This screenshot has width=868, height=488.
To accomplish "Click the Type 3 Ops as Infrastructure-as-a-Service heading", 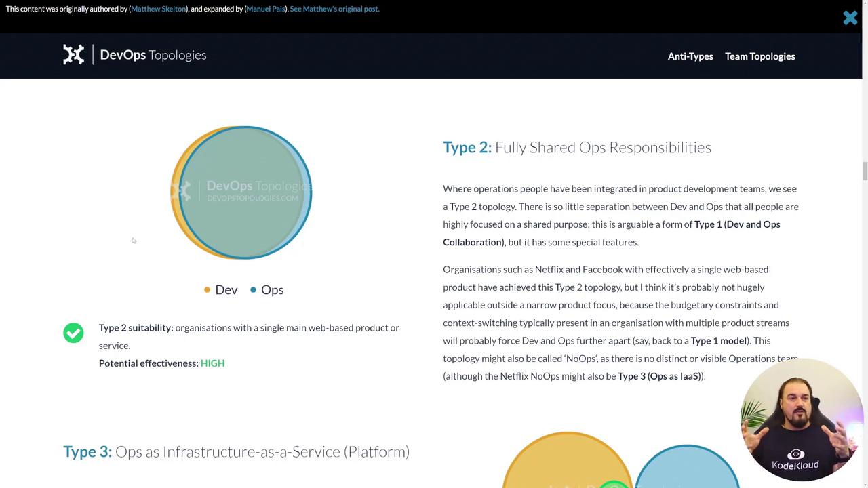I will click(x=236, y=452).
